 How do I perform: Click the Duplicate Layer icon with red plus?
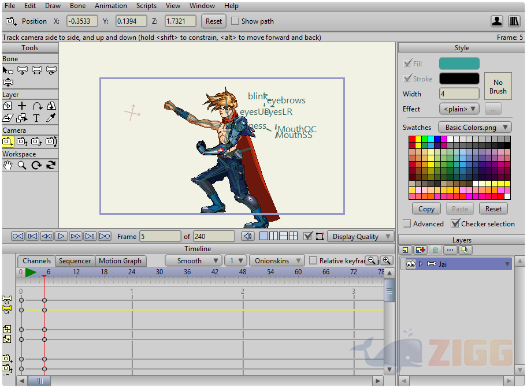coord(420,250)
